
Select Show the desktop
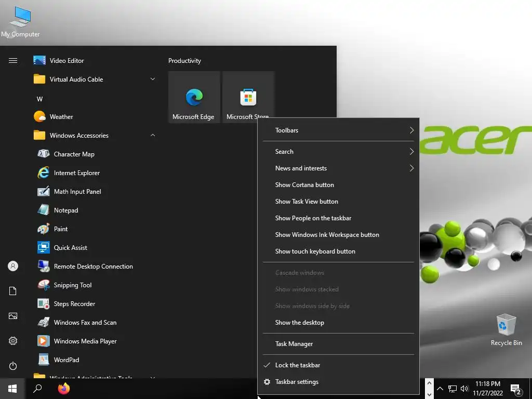(338, 323)
